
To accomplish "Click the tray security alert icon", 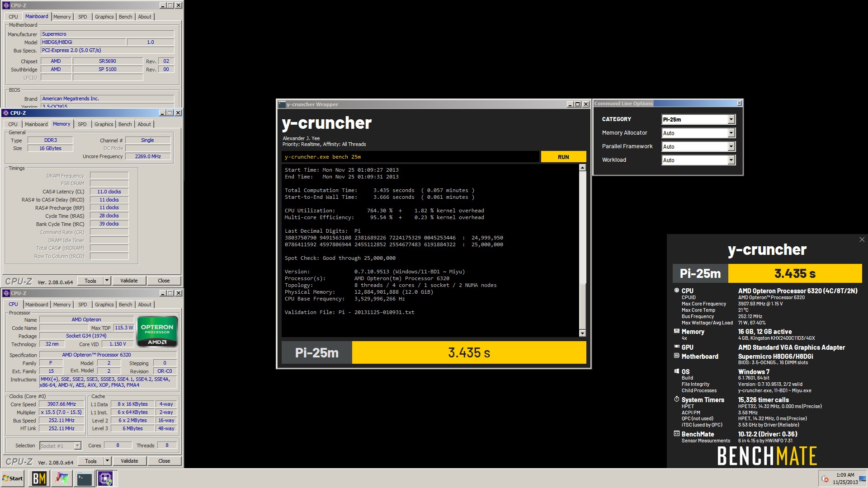I will [x=825, y=479].
